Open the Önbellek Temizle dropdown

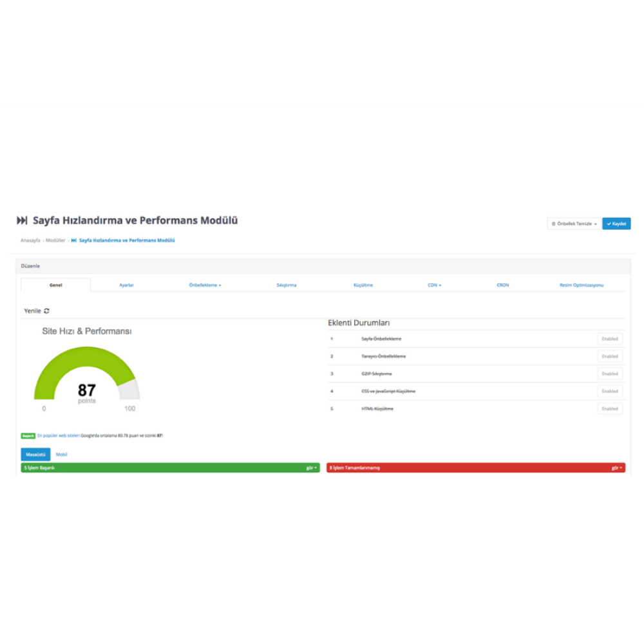pyautogui.click(x=574, y=223)
